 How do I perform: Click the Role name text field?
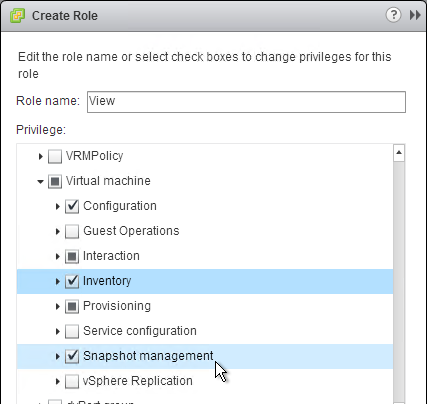[x=246, y=102]
